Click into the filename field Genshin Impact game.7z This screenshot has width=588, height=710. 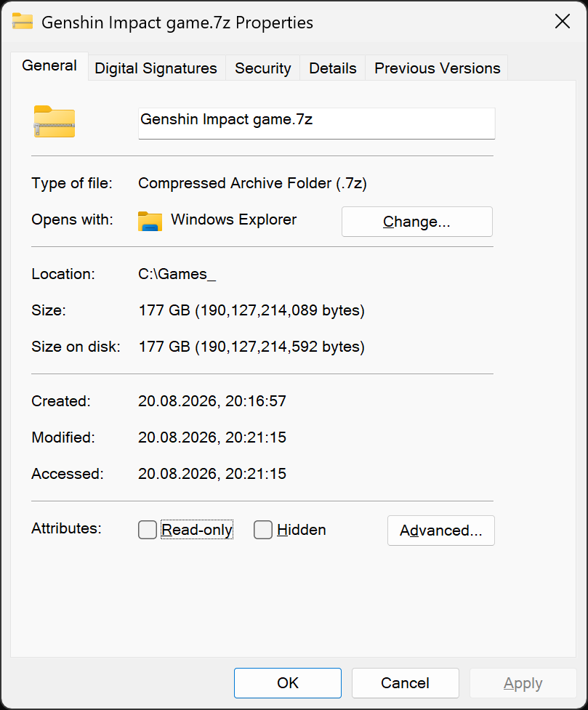coord(317,123)
